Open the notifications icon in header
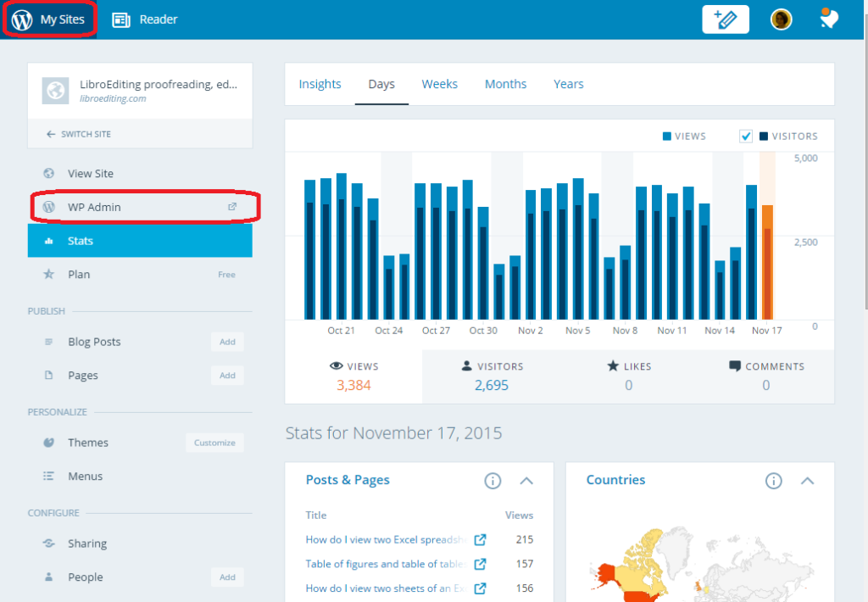Screen dimensions: 868x602 point(829,19)
